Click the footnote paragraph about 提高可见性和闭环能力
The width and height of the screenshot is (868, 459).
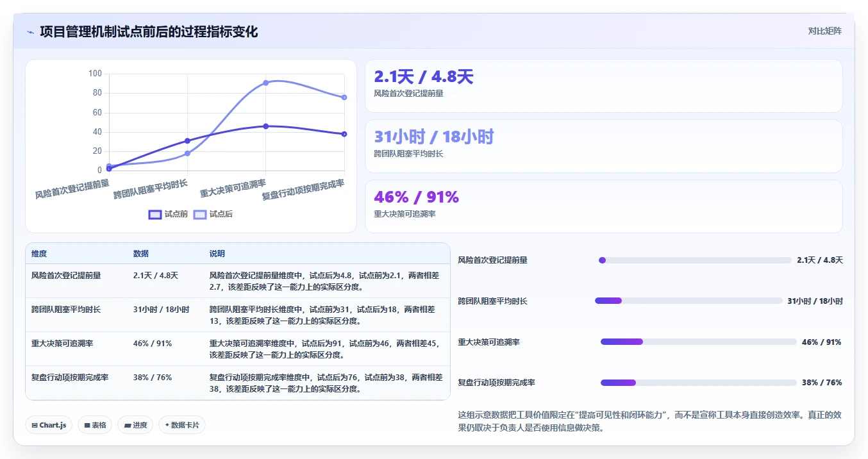[649, 421]
